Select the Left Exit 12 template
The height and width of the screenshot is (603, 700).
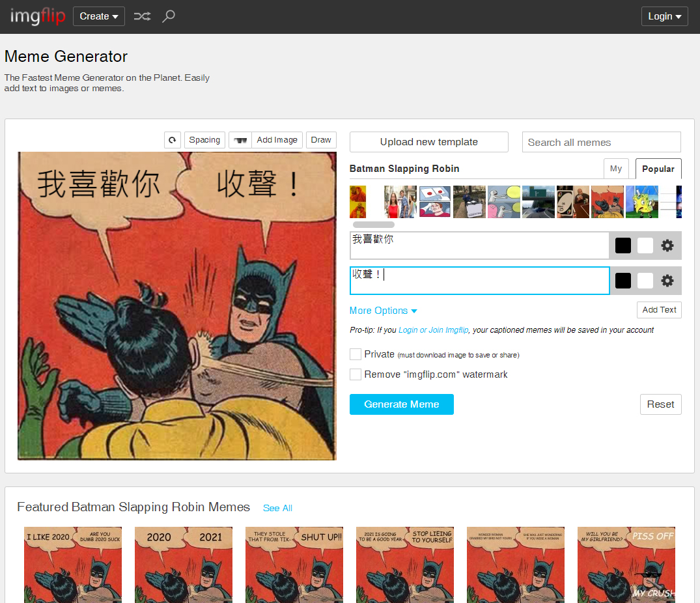pos(539,202)
